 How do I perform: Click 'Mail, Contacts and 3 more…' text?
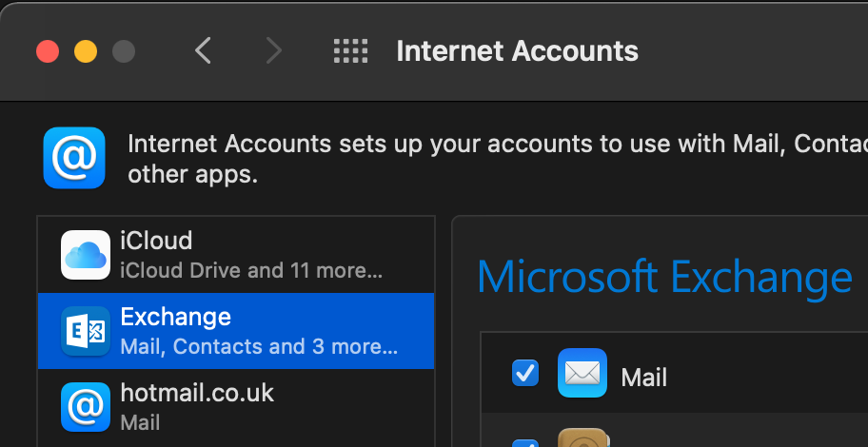pyautogui.click(x=259, y=347)
